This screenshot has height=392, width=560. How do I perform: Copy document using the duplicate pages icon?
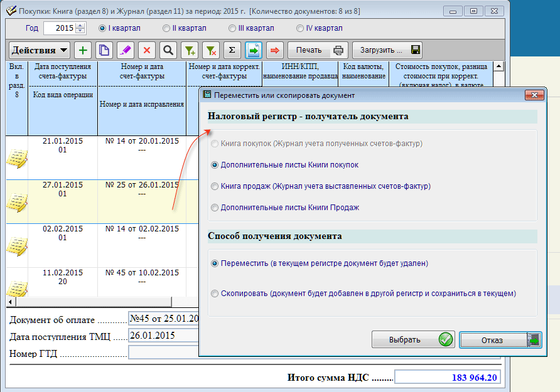pos(104,50)
